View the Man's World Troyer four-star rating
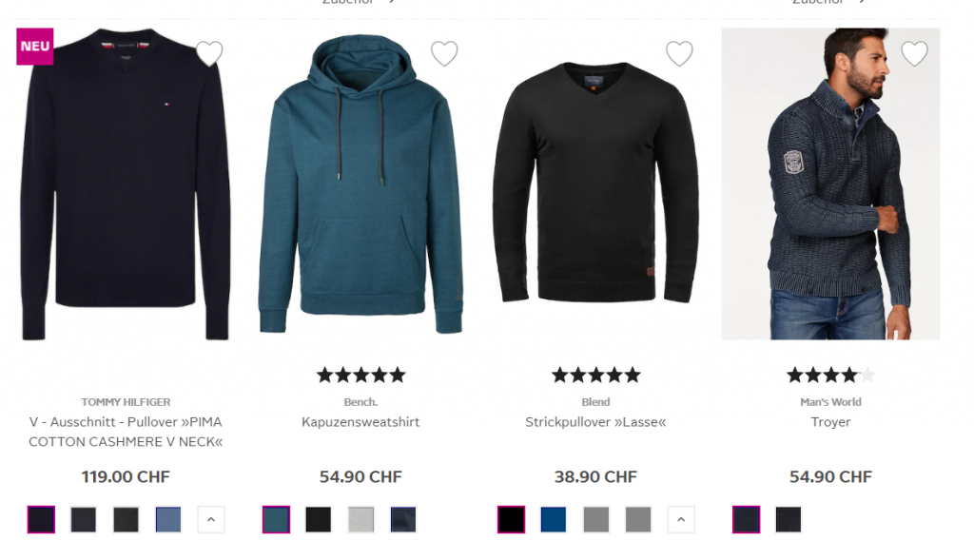Image resolution: width=974 pixels, height=560 pixels. [830, 375]
